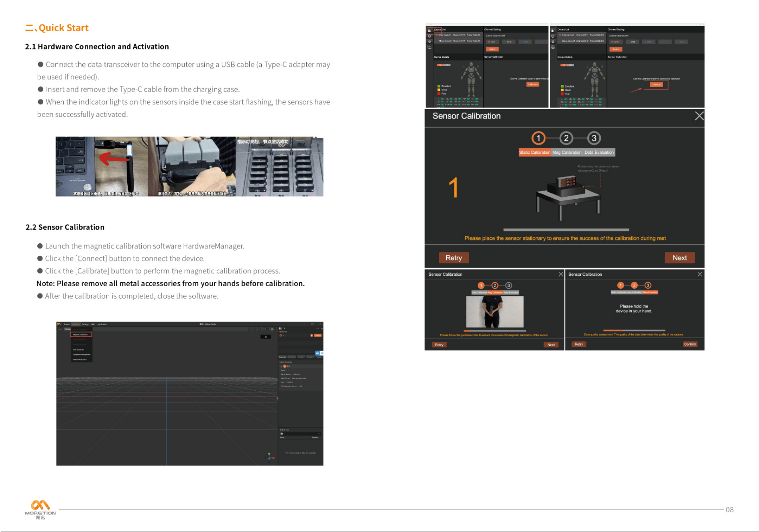Expand the S17 device property chevron

(281, 366)
